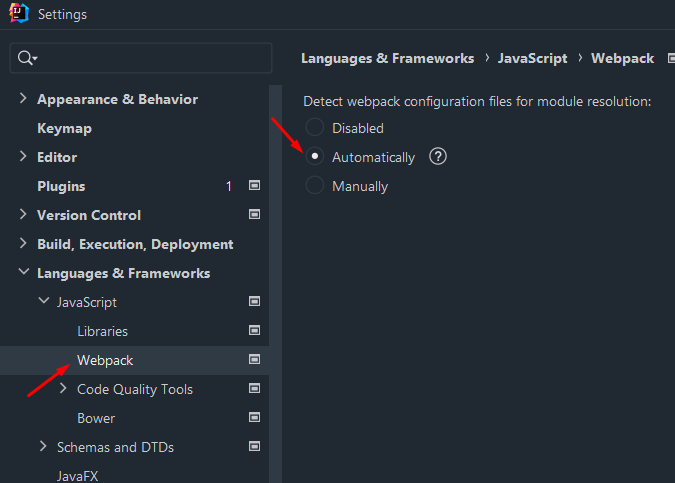This screenshot has width=675, height=483.
Task: Click project-level icon beside JavaScript
Action: coord(254,301)
